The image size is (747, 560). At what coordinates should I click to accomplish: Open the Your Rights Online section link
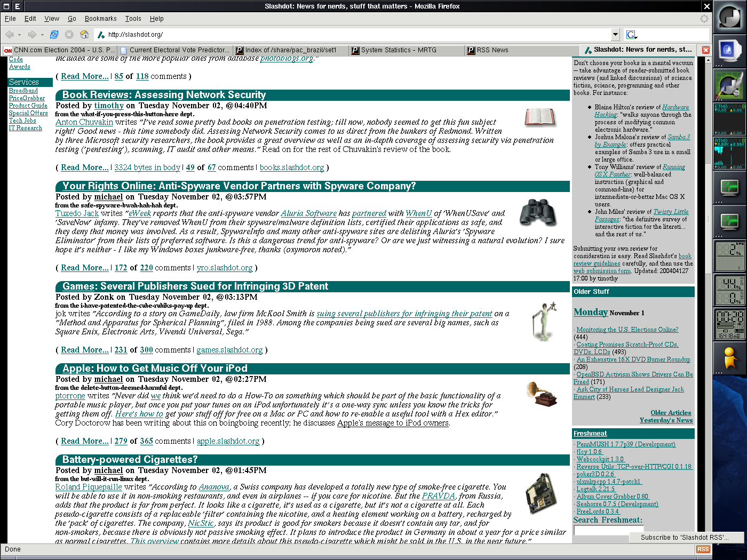[108, 186]
